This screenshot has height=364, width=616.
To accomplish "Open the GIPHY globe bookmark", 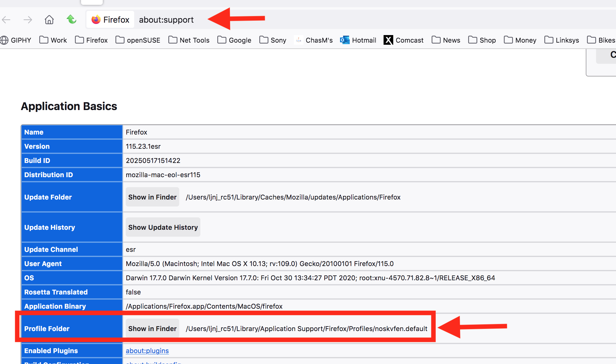I will pos(16,40).
